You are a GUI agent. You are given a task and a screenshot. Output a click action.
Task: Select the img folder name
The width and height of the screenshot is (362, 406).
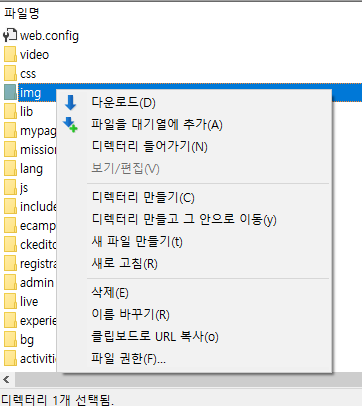point(30,93)
